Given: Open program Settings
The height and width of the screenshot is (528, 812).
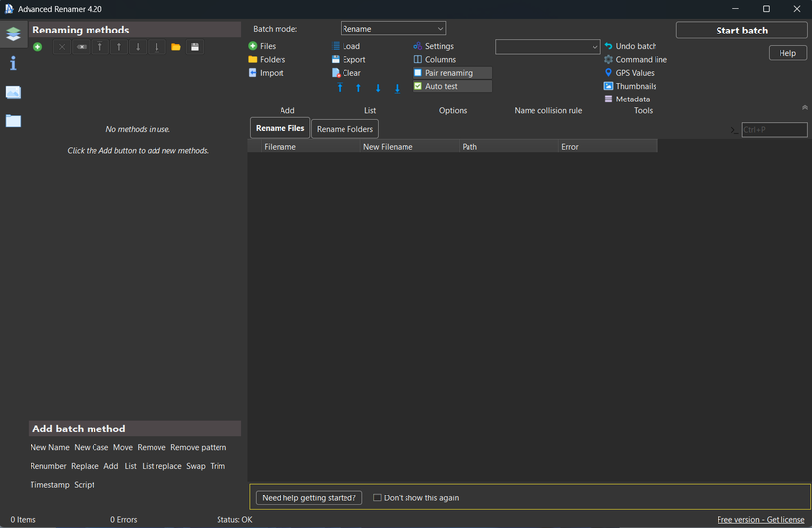Looking at the screenshot, I should pos(433,46).
